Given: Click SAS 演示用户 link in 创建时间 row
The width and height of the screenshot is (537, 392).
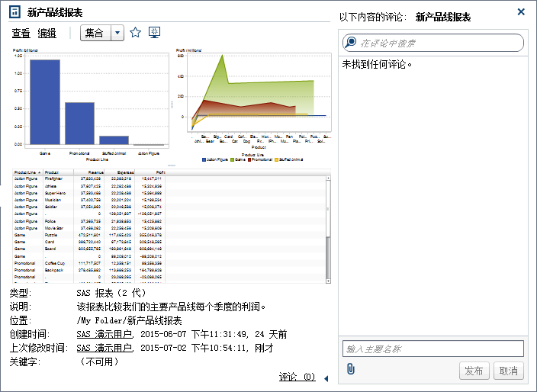Looking at the screenshot, I should coord(105,334).
